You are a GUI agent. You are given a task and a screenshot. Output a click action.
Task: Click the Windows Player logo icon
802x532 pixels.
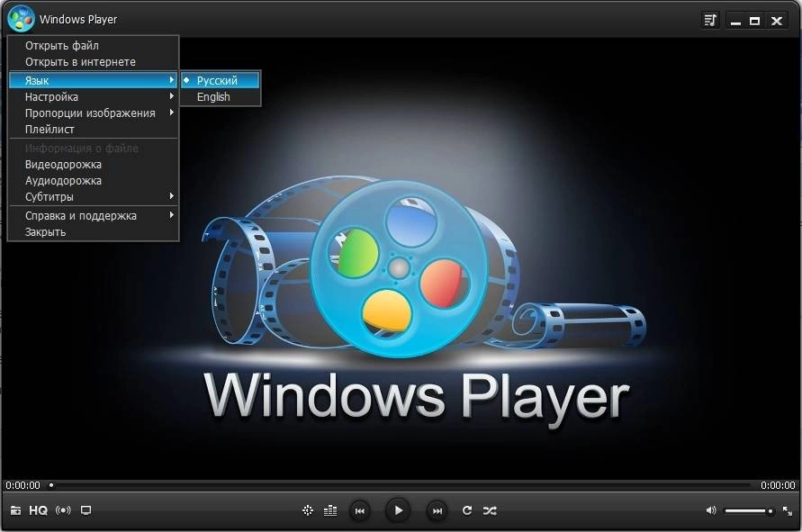[x=21, y=18]
